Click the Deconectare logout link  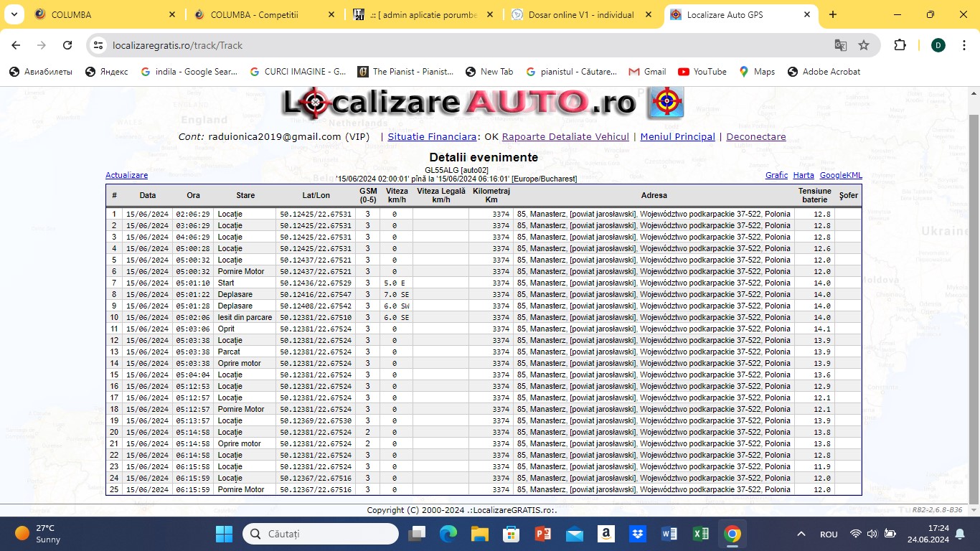click(x=755, y=136)
